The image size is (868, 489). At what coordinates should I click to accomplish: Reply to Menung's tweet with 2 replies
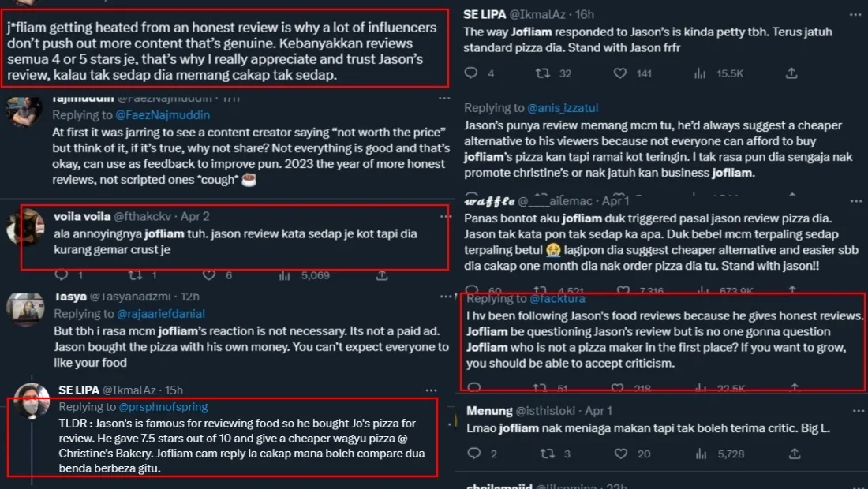(471, 454)
